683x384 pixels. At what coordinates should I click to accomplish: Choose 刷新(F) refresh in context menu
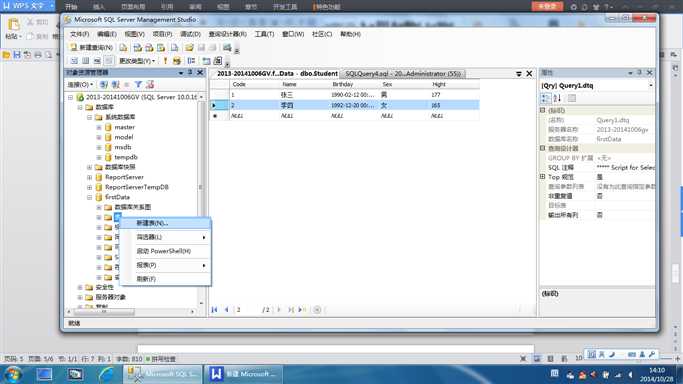point(166,279)
